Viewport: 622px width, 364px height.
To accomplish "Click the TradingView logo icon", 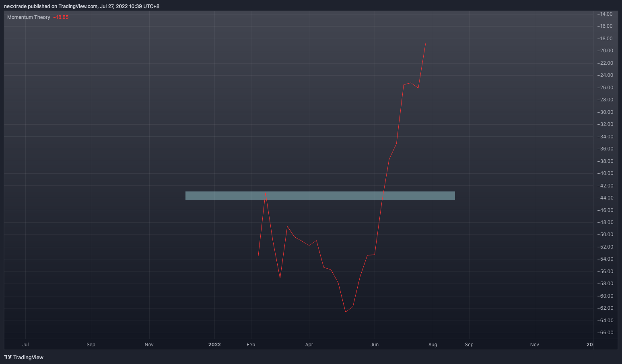I will tap(8, 357).
